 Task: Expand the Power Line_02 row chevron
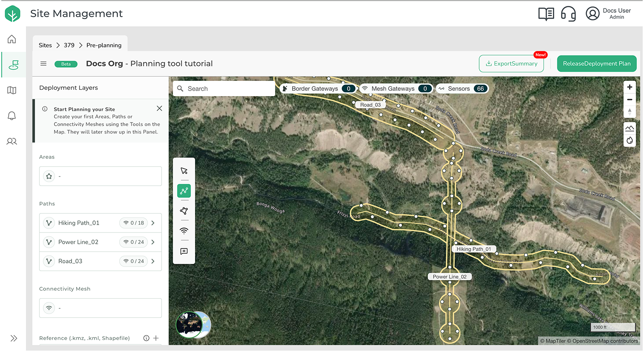pyautogui.click(x=153, y=242)
